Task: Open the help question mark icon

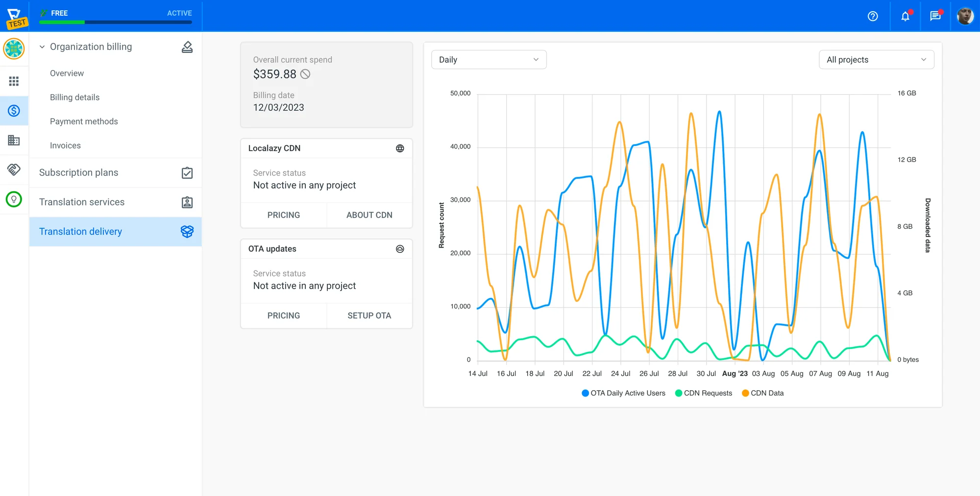Action: click(x=873, y=16)
